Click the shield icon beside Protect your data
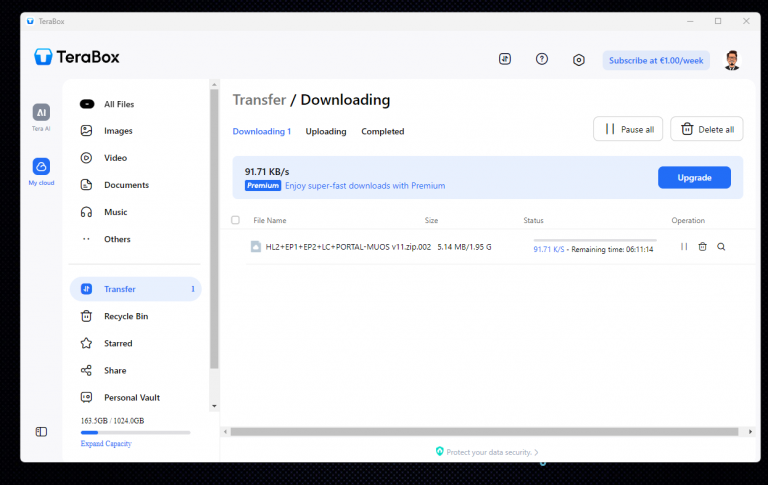768x485 pixels. pos(439,451)
